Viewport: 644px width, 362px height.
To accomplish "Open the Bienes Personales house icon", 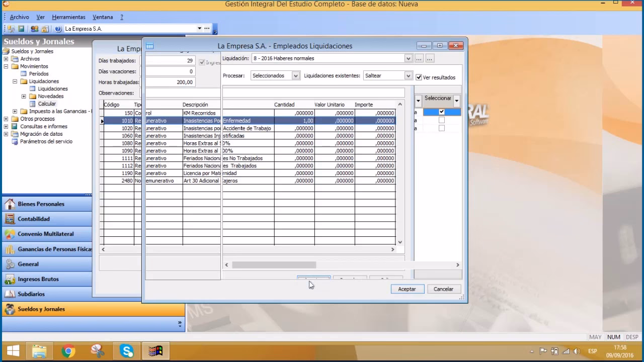I will coord(10,204).
